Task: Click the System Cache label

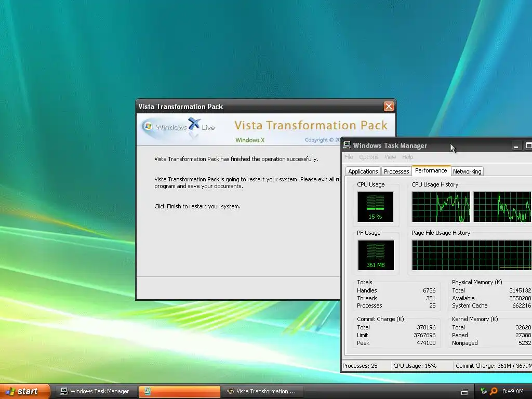Action: tap(470, 305)
